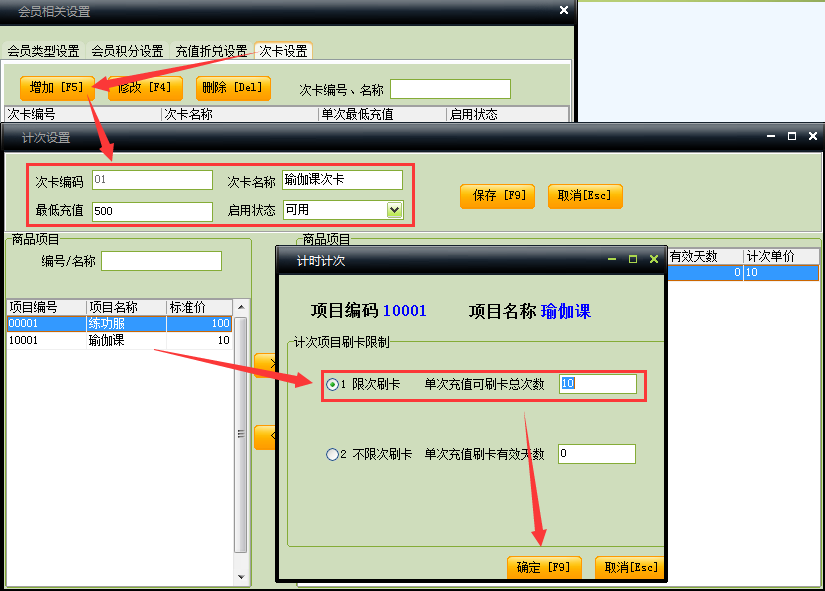The image size is (825, 591).
Task: Click 取消[Esc] in the 计时计次 dialog
Action: (x=629, y=568)
